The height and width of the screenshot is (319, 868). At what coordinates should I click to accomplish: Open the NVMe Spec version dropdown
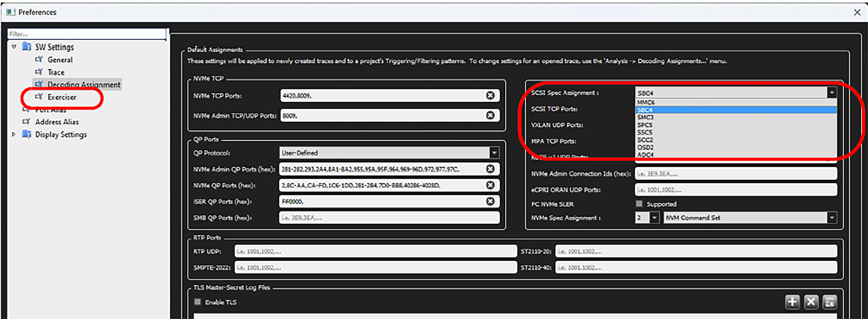[654, 218]
